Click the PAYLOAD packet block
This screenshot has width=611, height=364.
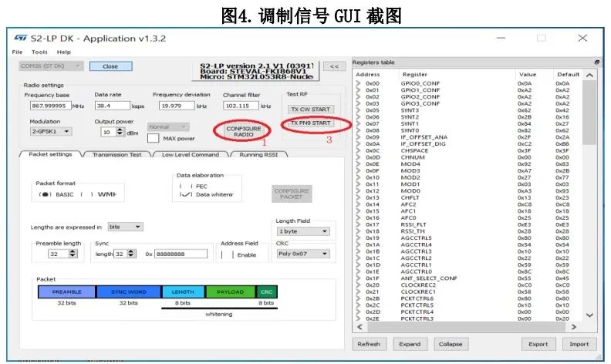[231, 292]
